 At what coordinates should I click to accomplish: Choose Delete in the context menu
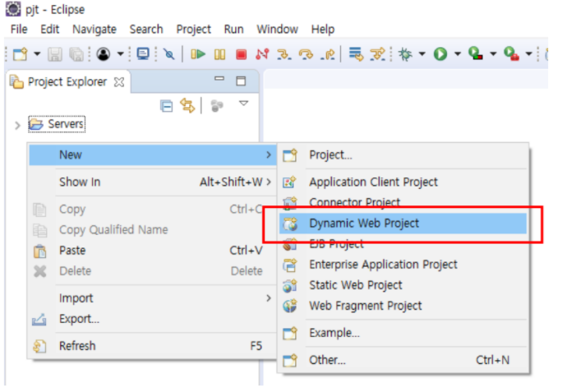click(x=153, y=271)
